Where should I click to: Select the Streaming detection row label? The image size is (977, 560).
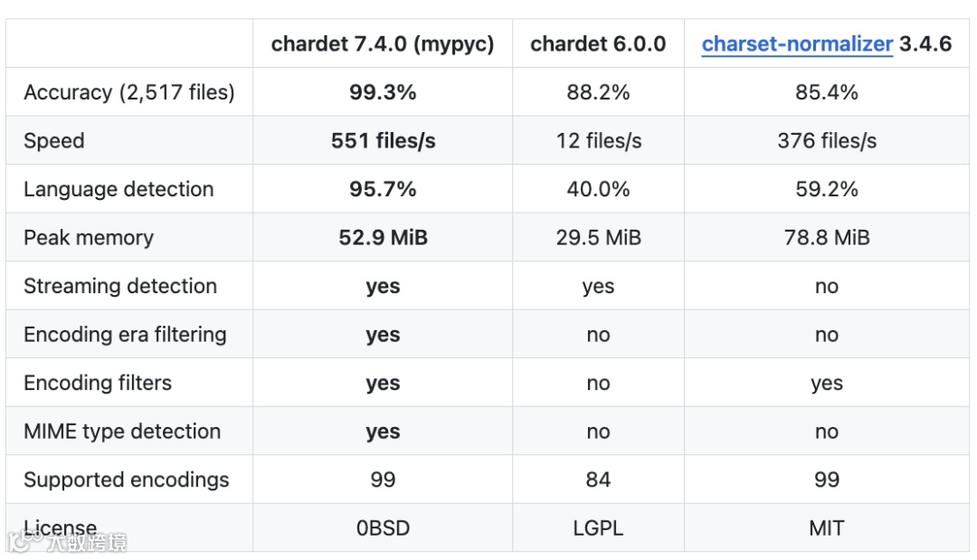click(x=120, y=286)
